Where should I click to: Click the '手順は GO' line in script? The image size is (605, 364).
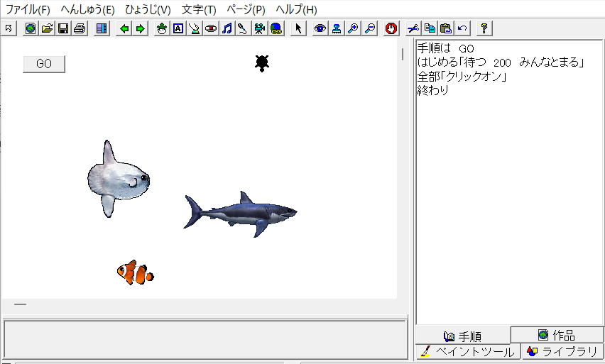pos(446,48)
